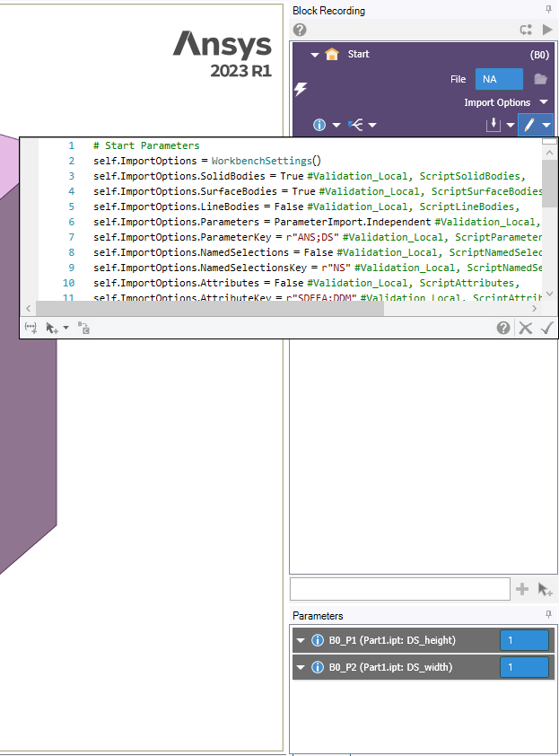Click the variable replace icon in script editor

coord(83,329)
